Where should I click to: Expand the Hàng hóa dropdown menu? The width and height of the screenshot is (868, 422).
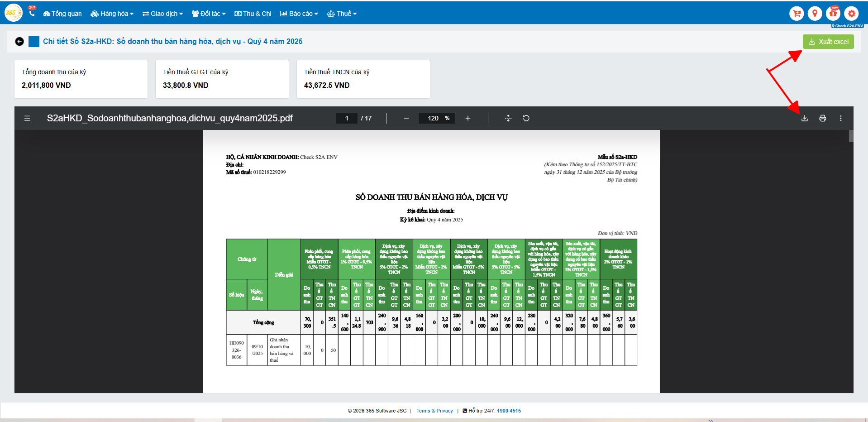[112, 14]
